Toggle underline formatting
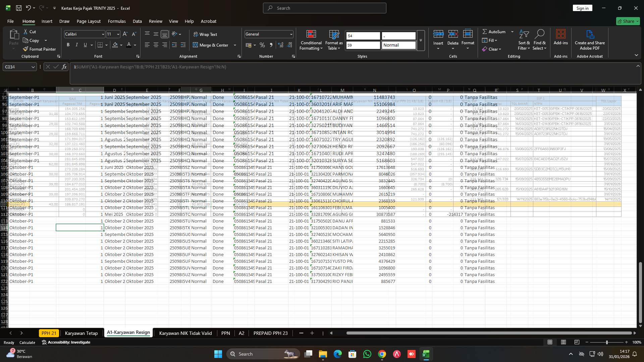The height and width of the screenshot is (362, 644). [x=85, y=45]
